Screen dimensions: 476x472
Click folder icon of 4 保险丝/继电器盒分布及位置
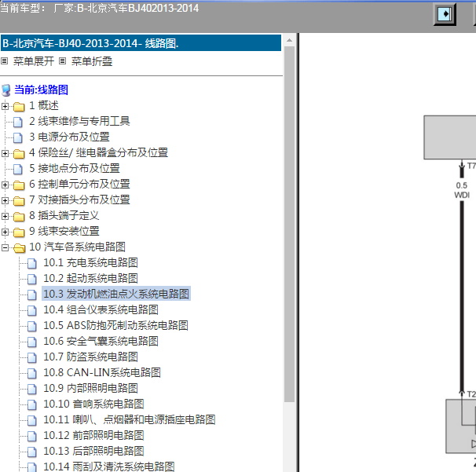(19, 154)
